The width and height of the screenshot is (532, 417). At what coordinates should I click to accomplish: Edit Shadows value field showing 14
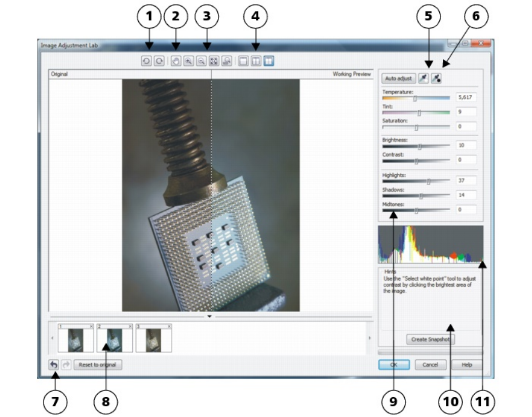pyautogui.click(x=466, y=195)
